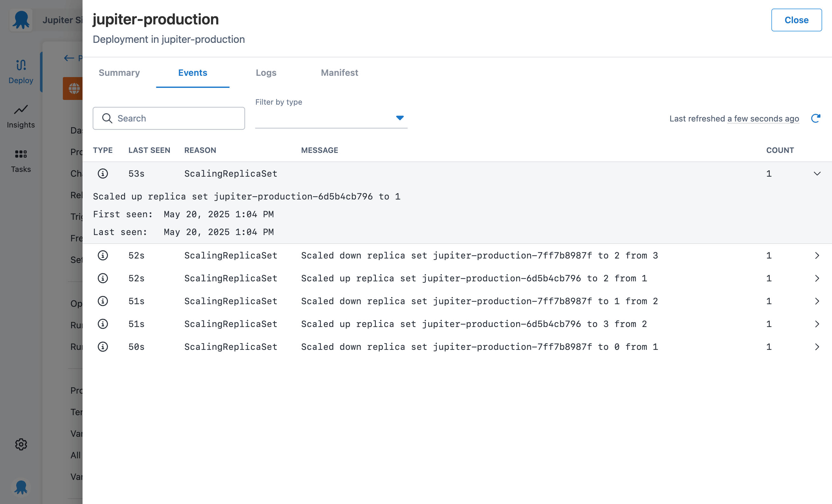Open the Tasks sidebar panel
This screenshot has width=832, height=504.
tap(21, 160)
